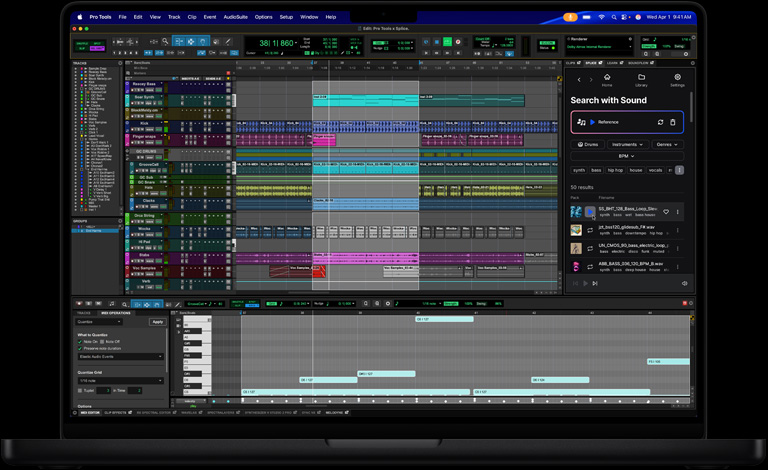The width and height of the screenshot is (768, 470).
Task: Click refresh icon in Reference search box
Action: (x=660, y=122)
